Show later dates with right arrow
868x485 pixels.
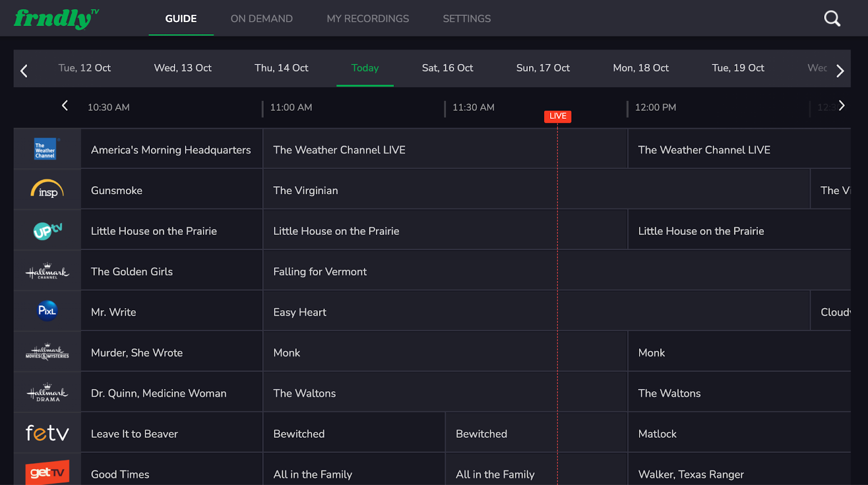click(840, 71)
